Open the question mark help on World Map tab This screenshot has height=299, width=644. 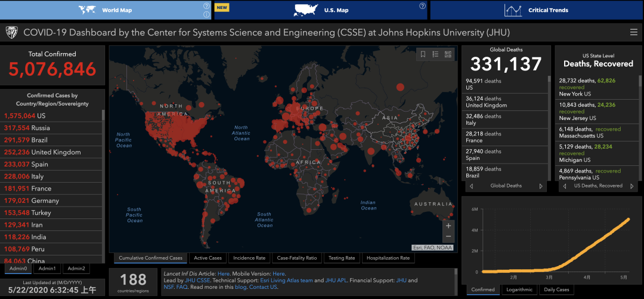tap(206, 6)
